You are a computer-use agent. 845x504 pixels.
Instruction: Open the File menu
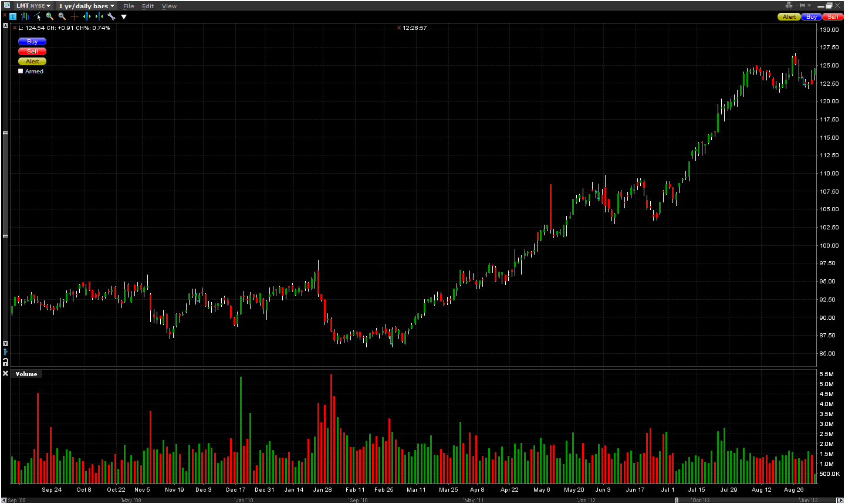[129, 6]
